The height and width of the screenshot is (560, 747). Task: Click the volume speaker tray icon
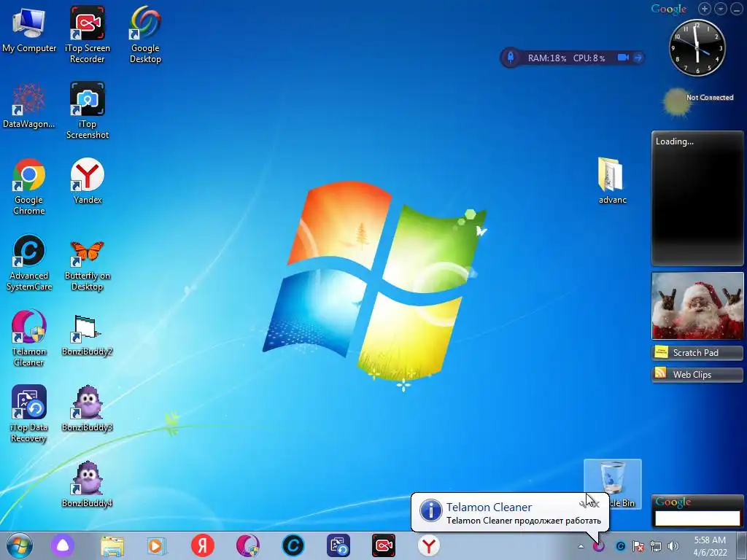[x=673, y=546]
